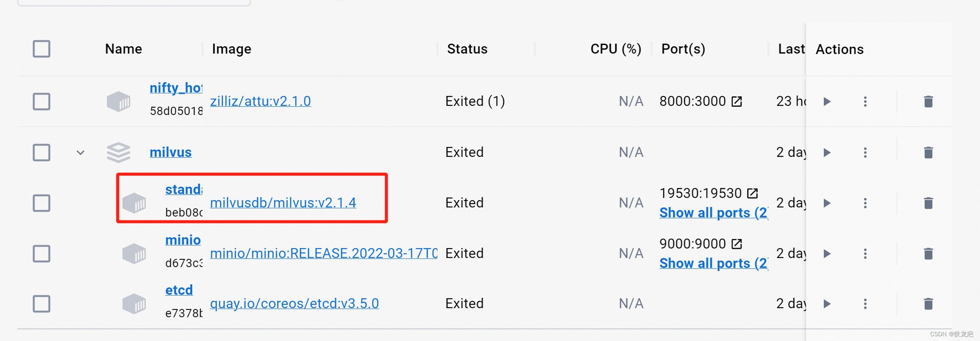Sort by the CPU (%) column header
980x341 pixels.
(x=615, y=49)
